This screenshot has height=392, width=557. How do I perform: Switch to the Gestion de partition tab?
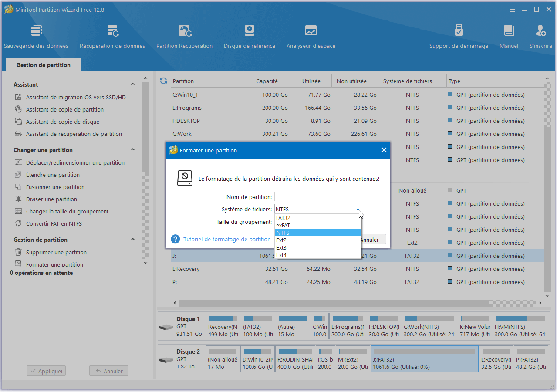(x=43, y=64)
